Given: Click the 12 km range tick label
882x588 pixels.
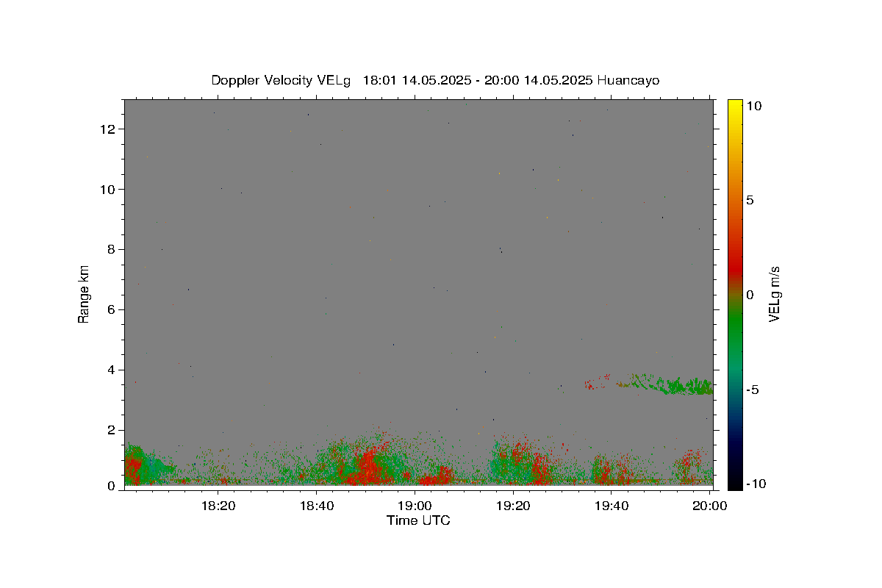Looking at the screenshot, I should (x=110, y=129).
